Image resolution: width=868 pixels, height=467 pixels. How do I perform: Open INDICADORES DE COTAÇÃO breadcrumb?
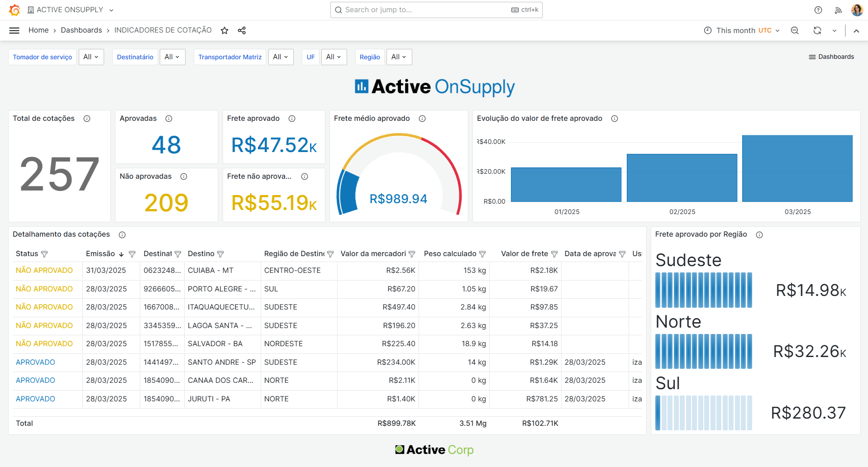(163, 30)
